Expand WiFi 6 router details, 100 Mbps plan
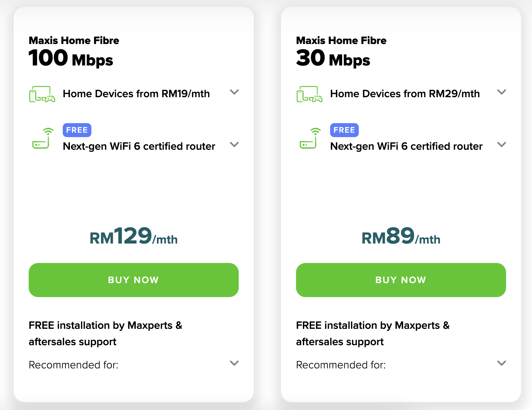This screenshot has height=410, width=532. pos(234,145)
